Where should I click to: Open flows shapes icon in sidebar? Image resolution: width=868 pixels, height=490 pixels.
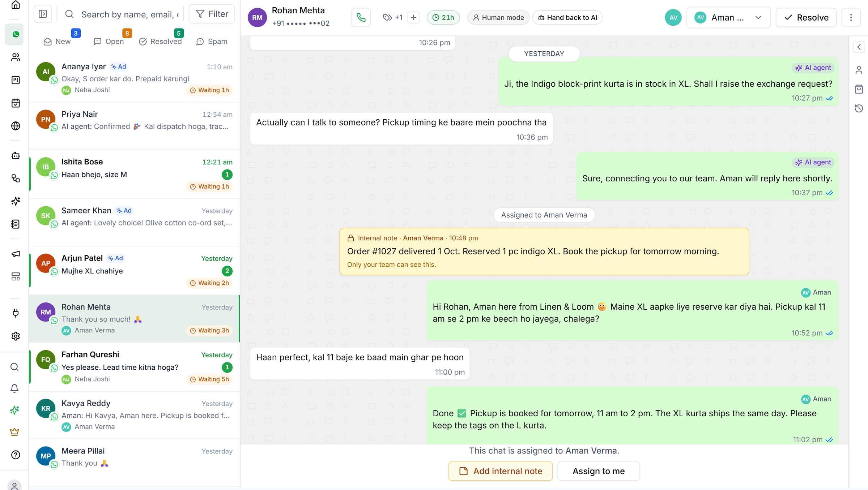[16, 179]
